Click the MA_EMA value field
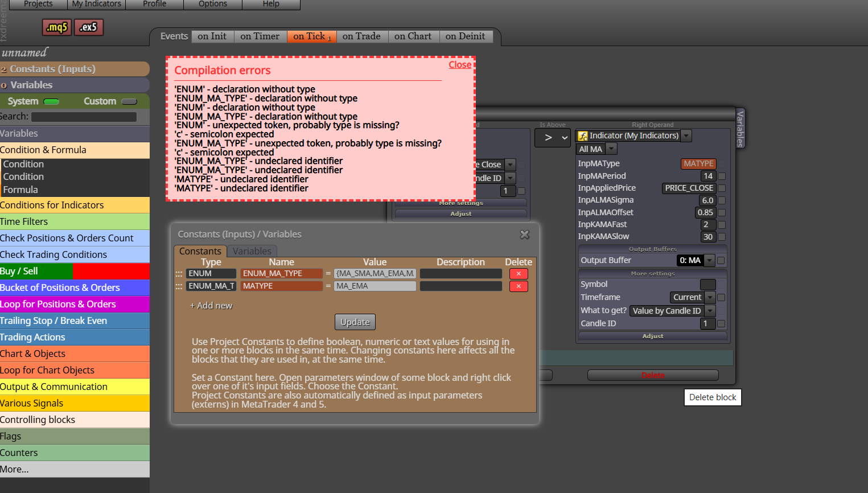Image resolution: width=868 pixels, height=493 pixels. (x=375, y=286)
